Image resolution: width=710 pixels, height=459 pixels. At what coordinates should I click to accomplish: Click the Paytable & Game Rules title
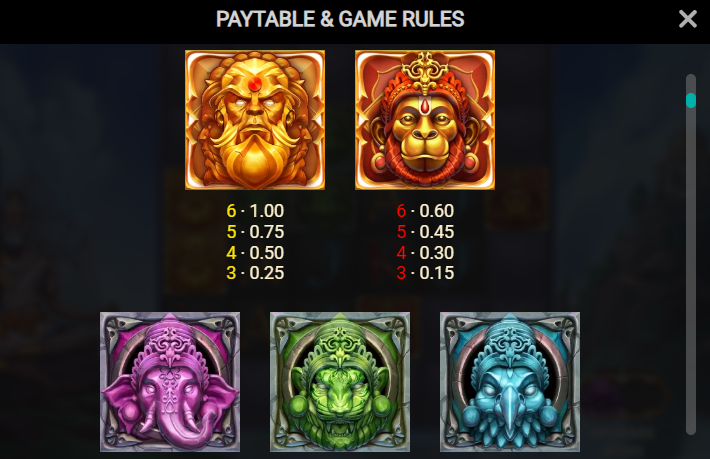tap(340, 19)
